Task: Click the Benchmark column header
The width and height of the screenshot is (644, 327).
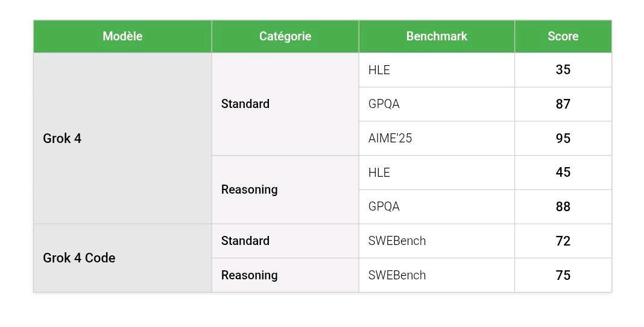Action: pos(437,36)
